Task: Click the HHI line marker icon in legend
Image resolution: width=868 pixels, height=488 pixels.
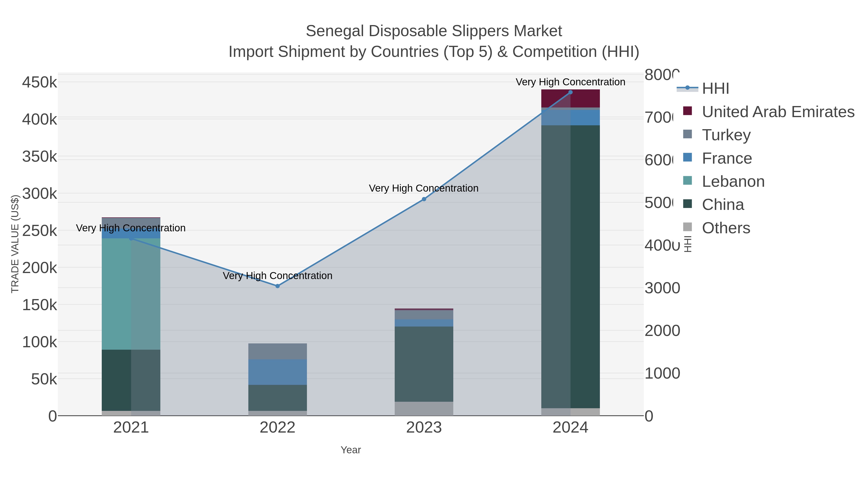Action: pyautogui.click(x=687, y=88)
